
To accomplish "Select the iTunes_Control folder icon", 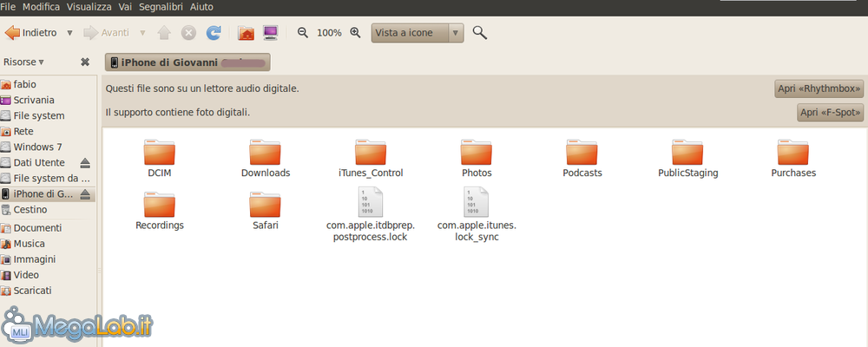I will click(x=371, y=152).
